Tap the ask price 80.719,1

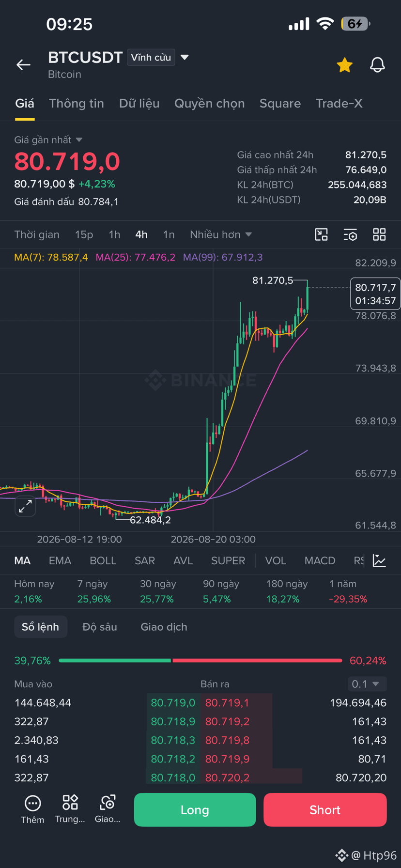click(227, 703)
